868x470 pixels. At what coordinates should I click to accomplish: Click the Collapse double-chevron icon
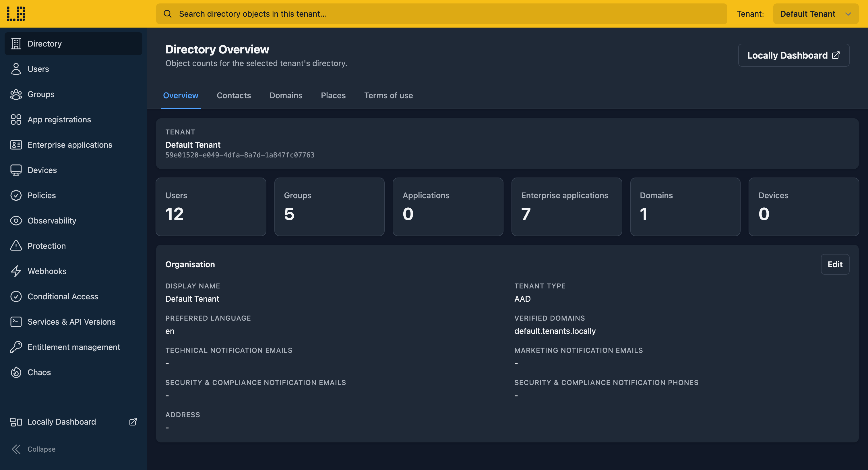click(16, 449)
